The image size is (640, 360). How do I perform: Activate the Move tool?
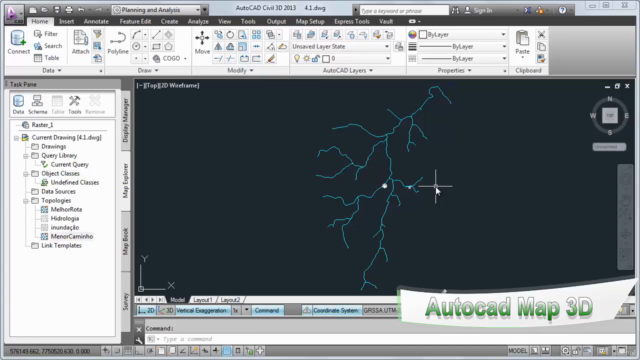coord(202,42)
